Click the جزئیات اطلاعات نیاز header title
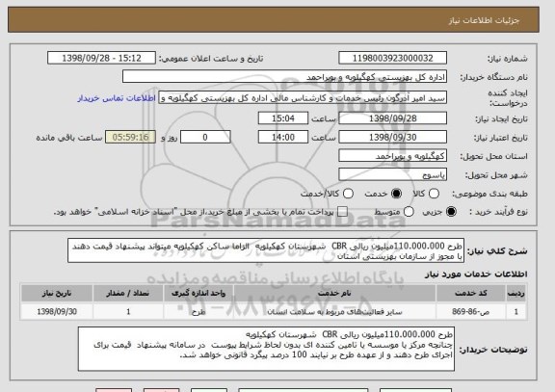555x392 pixels. (x=484, y=20)
